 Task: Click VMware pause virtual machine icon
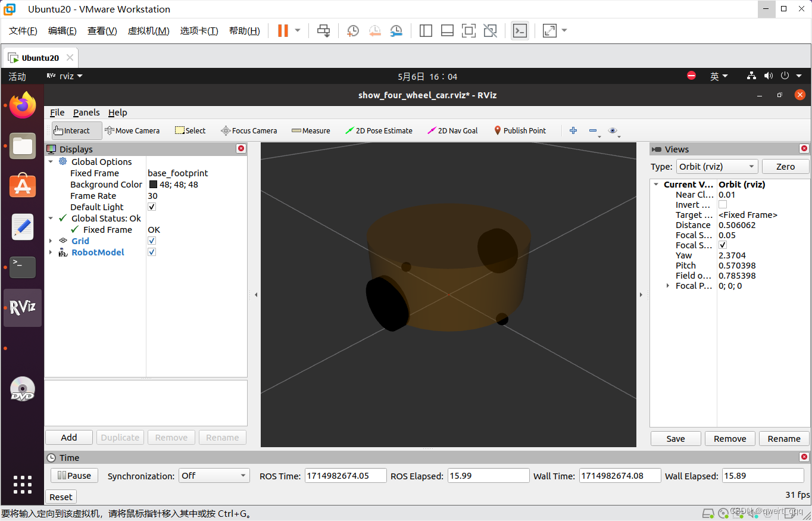point(283,30)
